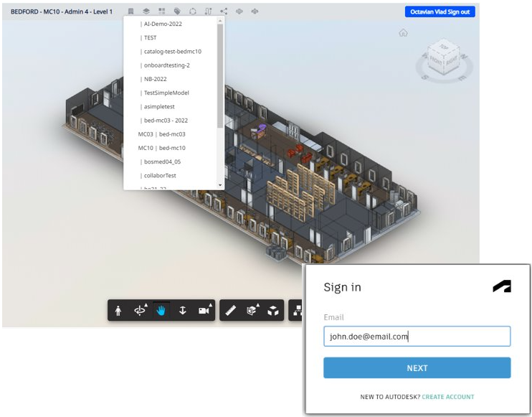The image size is (532, 417).
Task: Click the dropdown list scroll up arrow
Action: [x=220, y=20]
